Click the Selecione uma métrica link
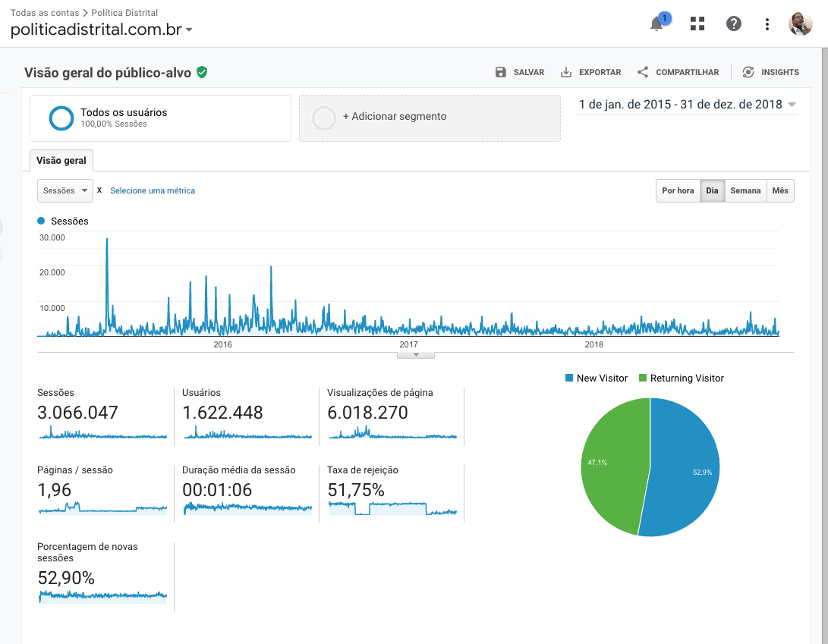This screenshot has width=828, height=644. [153, 191]
